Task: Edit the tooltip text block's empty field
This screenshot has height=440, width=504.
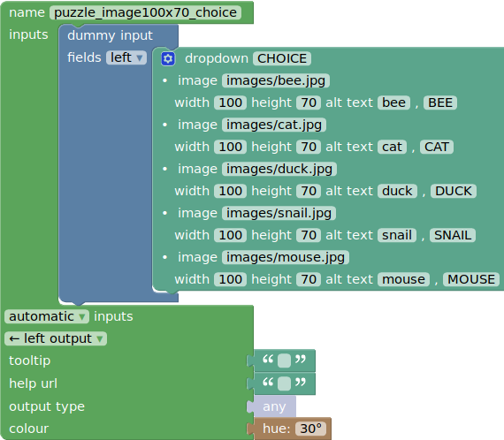Action: click(x=284, y=360)
